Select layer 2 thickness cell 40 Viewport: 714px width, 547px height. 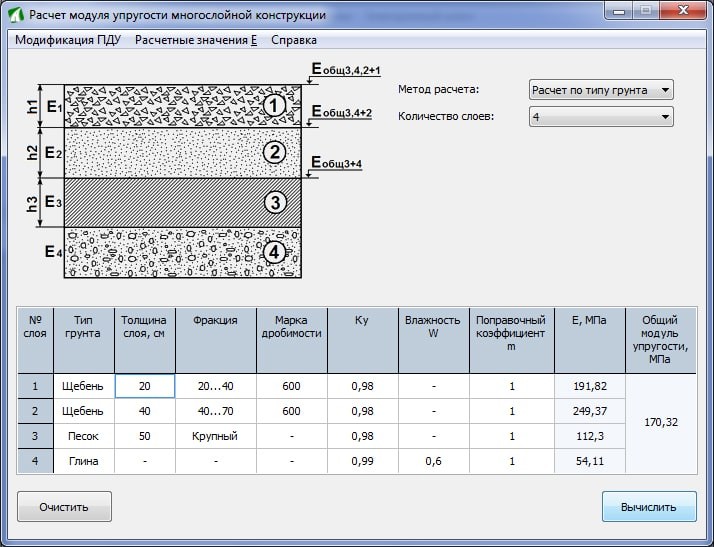(x=145, y=411)
